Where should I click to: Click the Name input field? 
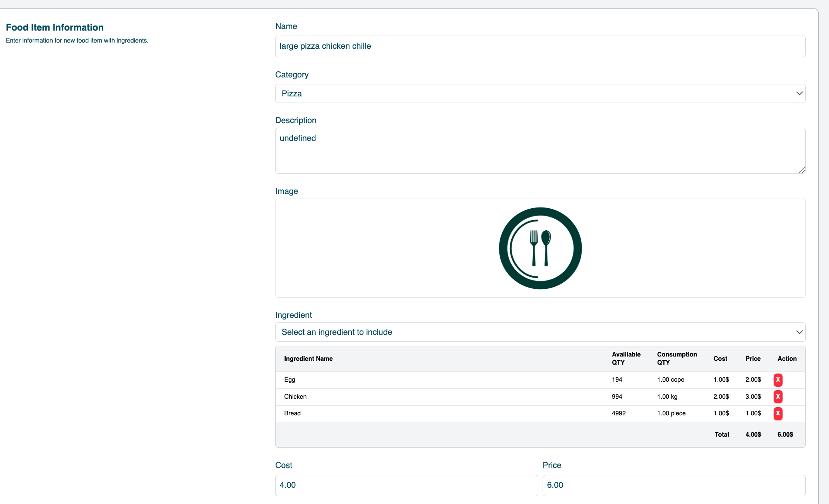(x=540, y=46)
